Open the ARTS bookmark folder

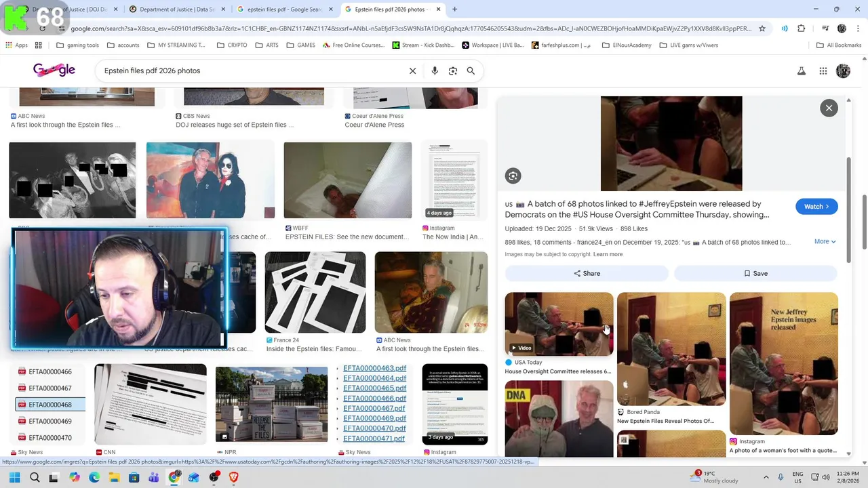(x=267, y=45)
